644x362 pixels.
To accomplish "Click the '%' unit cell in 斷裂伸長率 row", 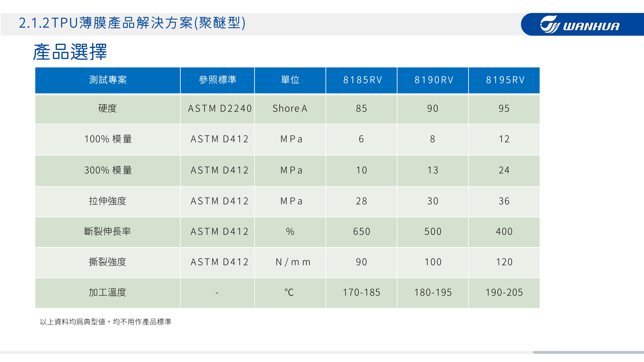I will click(x=290, y=231).
